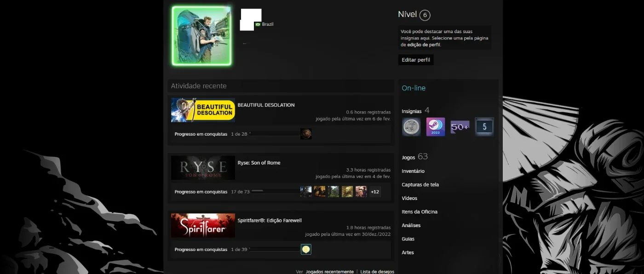644x274 pixels.
Task: Go to Capturas de tela
Action: pos(420,185)
